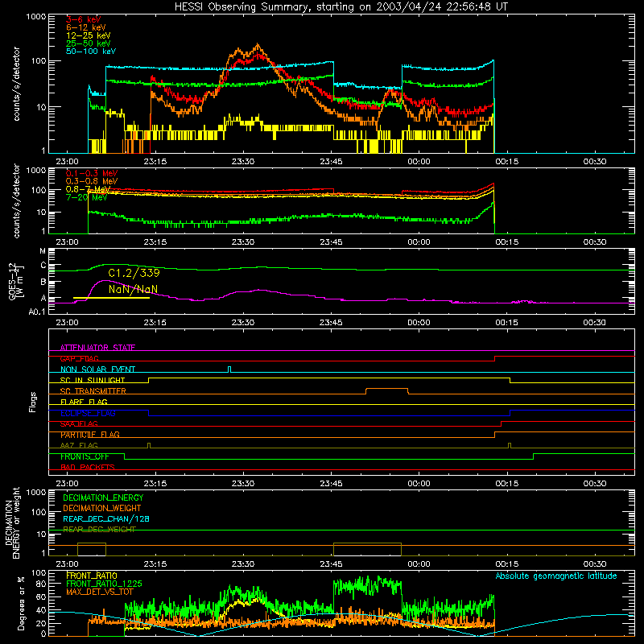This screenshot has height=644, width=644.
Task: Click the BAD_PACKETS flag label
Action: tap(88, 468)
